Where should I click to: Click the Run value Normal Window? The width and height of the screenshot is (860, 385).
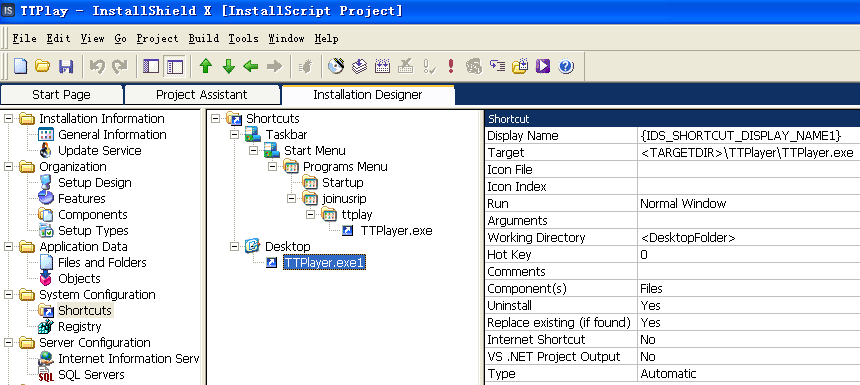[749, 203]
